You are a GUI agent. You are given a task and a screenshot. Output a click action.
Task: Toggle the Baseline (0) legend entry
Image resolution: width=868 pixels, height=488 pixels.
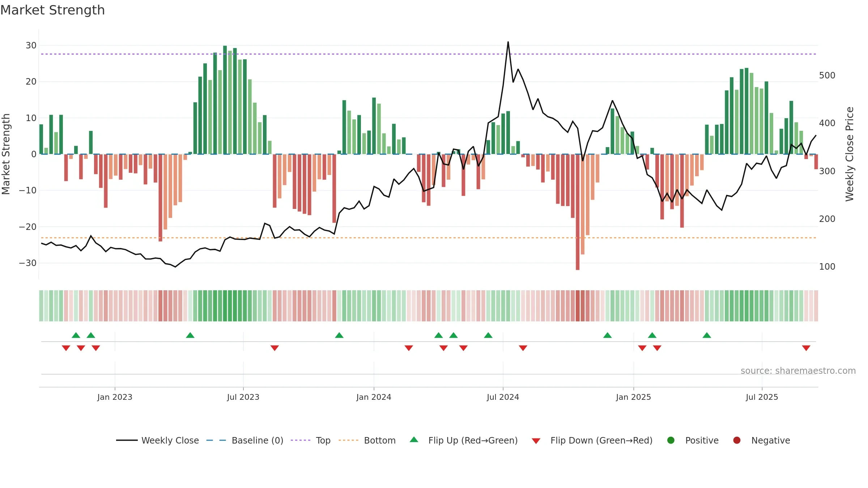(245, 440)
